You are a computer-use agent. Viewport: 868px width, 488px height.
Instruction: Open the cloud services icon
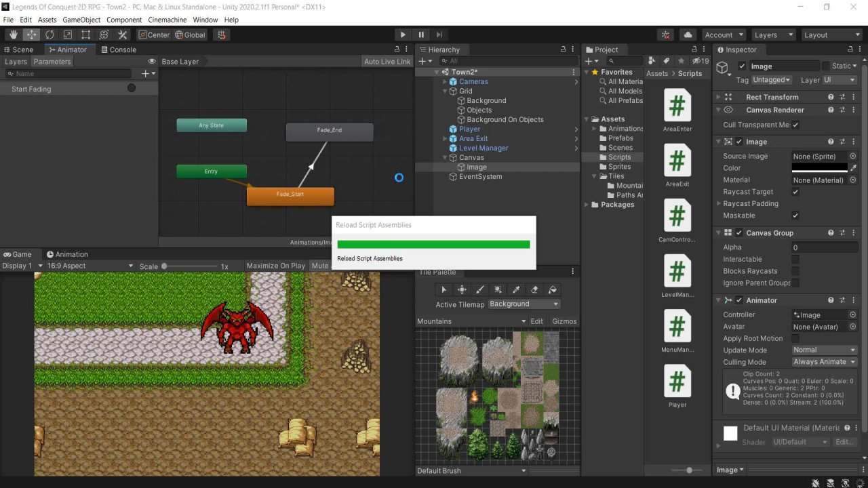[688, 35]
